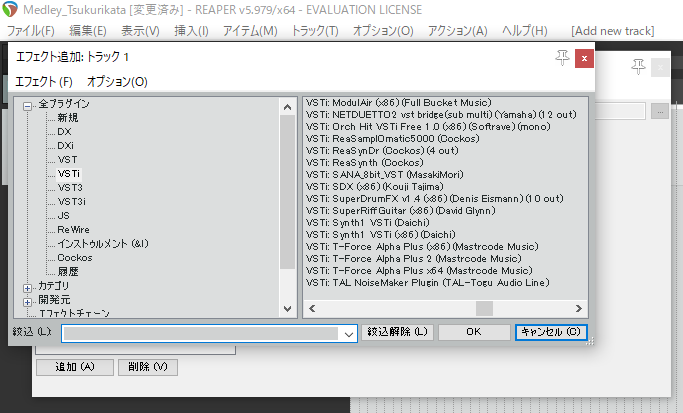Screen dimensions: 683x413
Task: Select 新規 in plugin tree
Action: click(68, 118)
